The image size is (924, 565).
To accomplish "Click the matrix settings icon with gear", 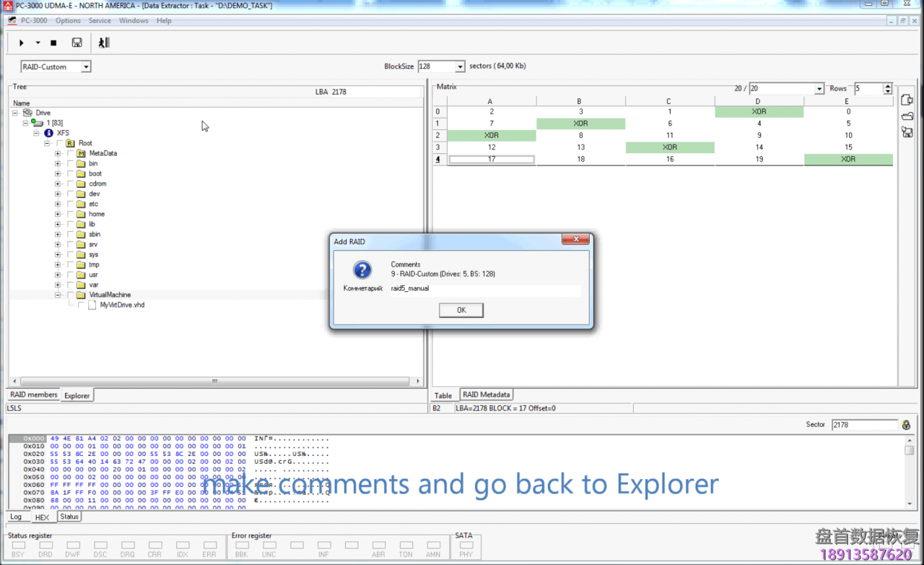I will [907, 100].
